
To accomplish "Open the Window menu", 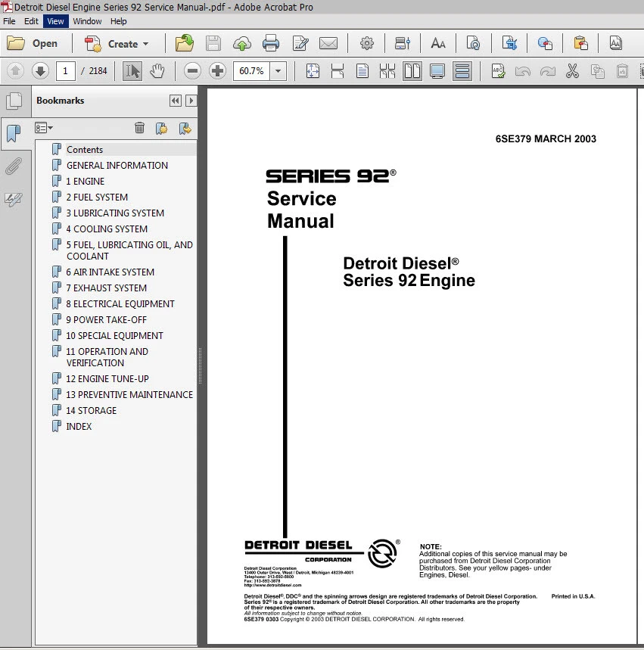I will point(87,21).
